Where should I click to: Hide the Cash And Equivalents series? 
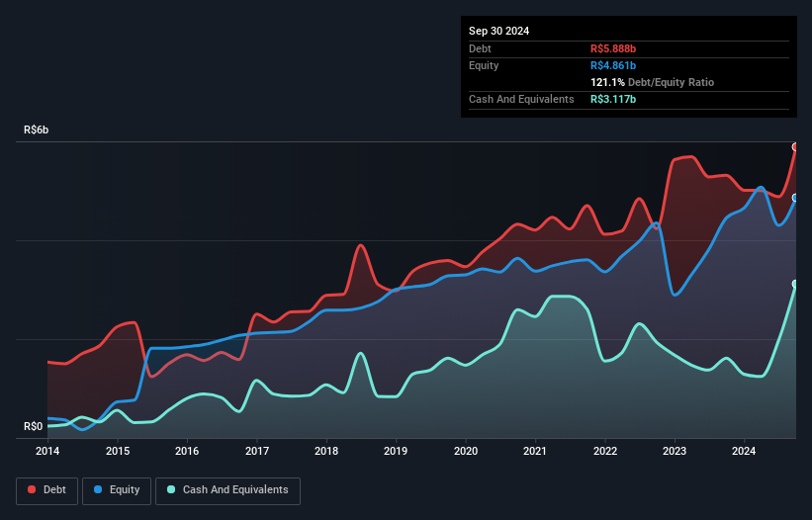point(226,490)
